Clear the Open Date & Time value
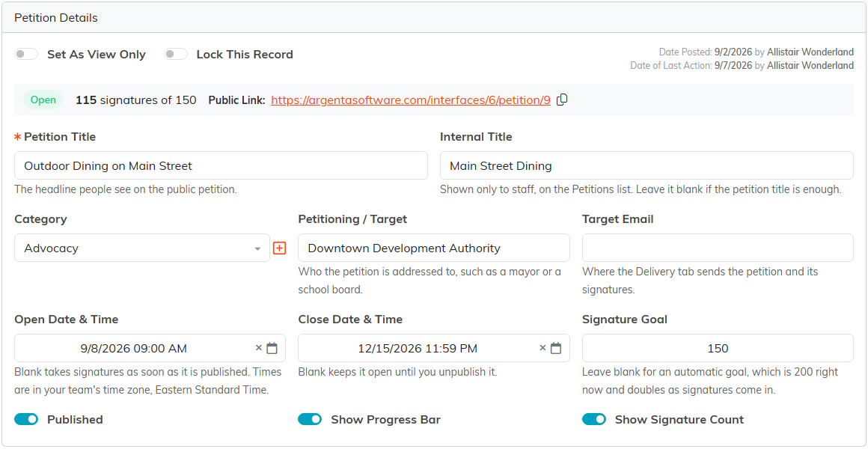Screen dimensions: 868x449 (x=258, y=348)
